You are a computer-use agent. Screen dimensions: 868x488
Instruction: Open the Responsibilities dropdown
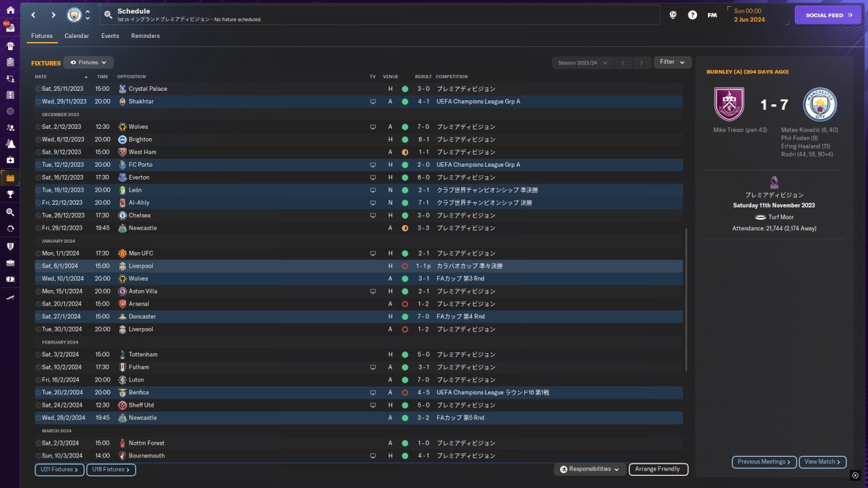589,469
